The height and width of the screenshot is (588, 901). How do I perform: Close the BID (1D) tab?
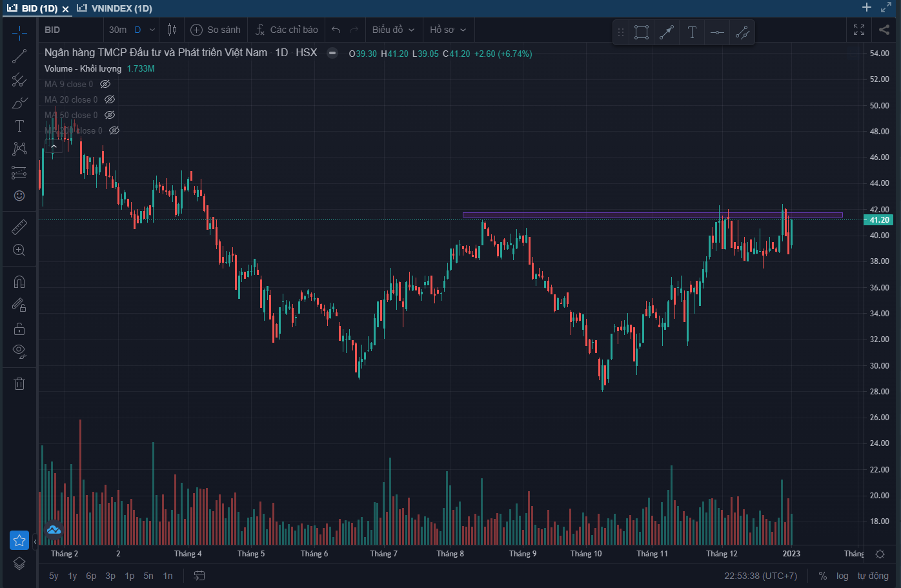click(65, 9)
